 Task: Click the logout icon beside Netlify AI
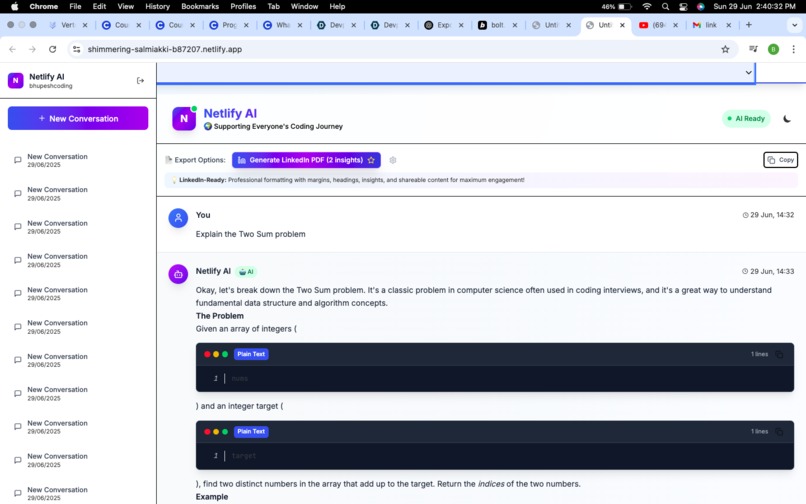click(140, 81)
